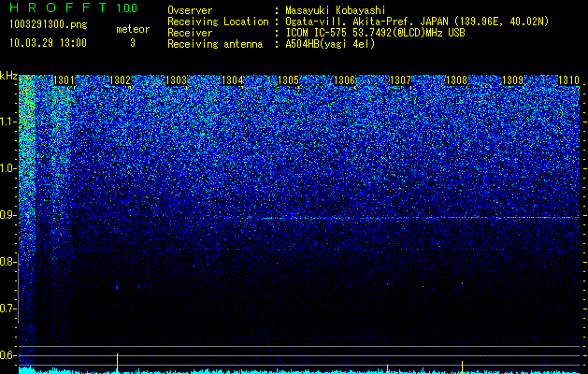Image resolution: width=588 pixels, height=374 pixels.
Task: Click the kHz axis unit label
Action: tap(8, 76)
